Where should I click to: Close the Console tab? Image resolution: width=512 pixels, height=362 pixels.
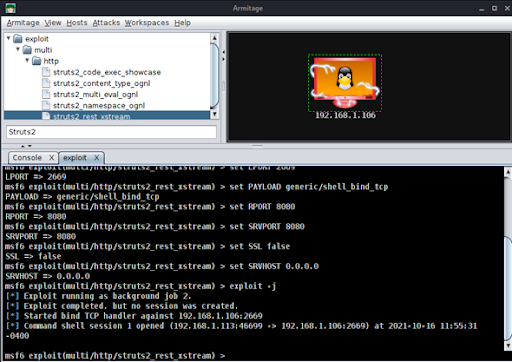point(52,158)
